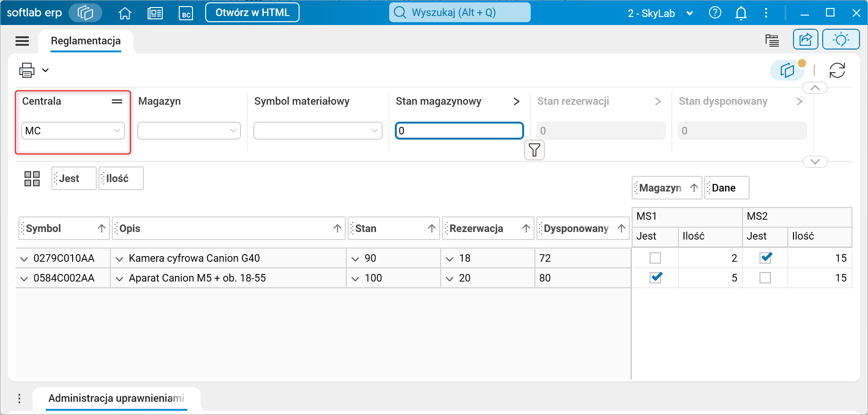The image size is (868, 415).
Task: Open the Centrala MC dropdown
Action: (x=73, y=131)
